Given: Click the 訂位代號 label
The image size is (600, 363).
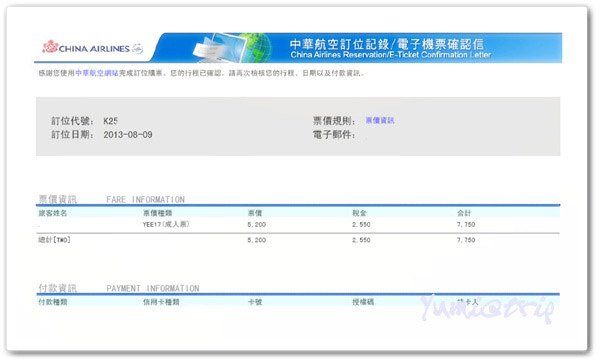Looking at the screenshot, I should [73, 121].
